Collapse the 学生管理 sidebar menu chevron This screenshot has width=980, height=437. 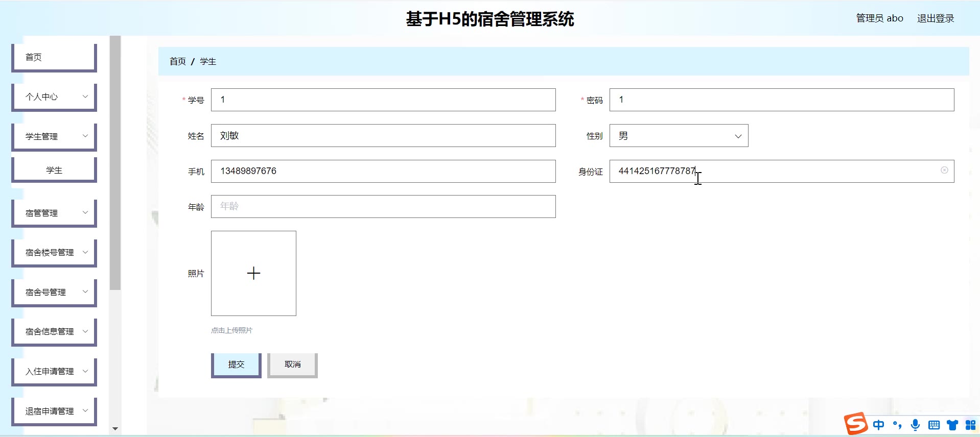tap(85, 136)
